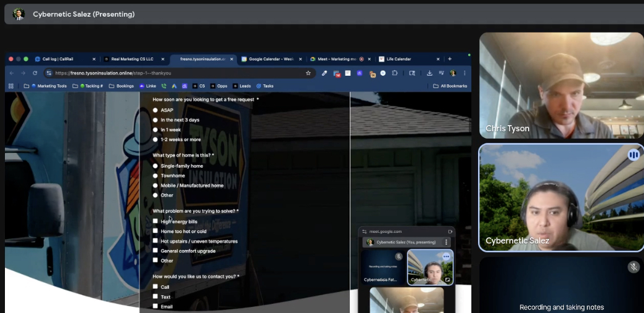Open the Leads bookmark
Screen dimensions: 644x313
pyautogui.click(x=242, y=86)
